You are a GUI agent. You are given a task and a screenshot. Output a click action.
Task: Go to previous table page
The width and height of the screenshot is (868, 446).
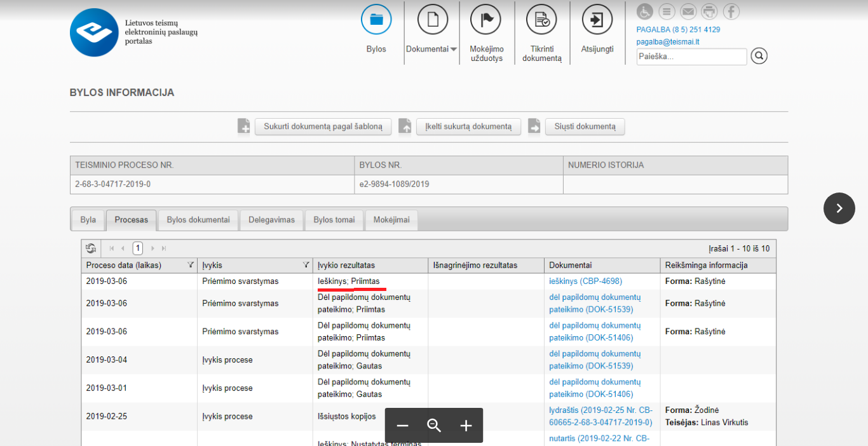pos(123,248)
